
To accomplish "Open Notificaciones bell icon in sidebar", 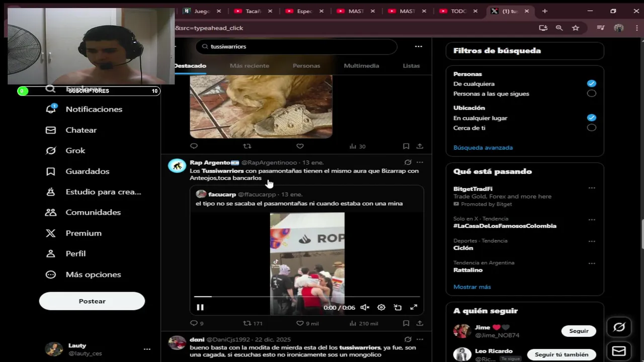I will tap(51, 109).
